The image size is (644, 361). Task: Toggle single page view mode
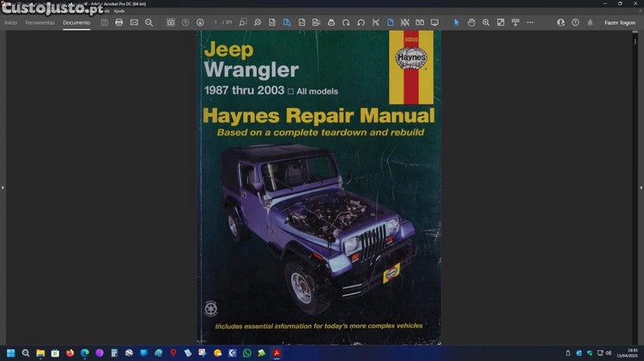[390, 22]
